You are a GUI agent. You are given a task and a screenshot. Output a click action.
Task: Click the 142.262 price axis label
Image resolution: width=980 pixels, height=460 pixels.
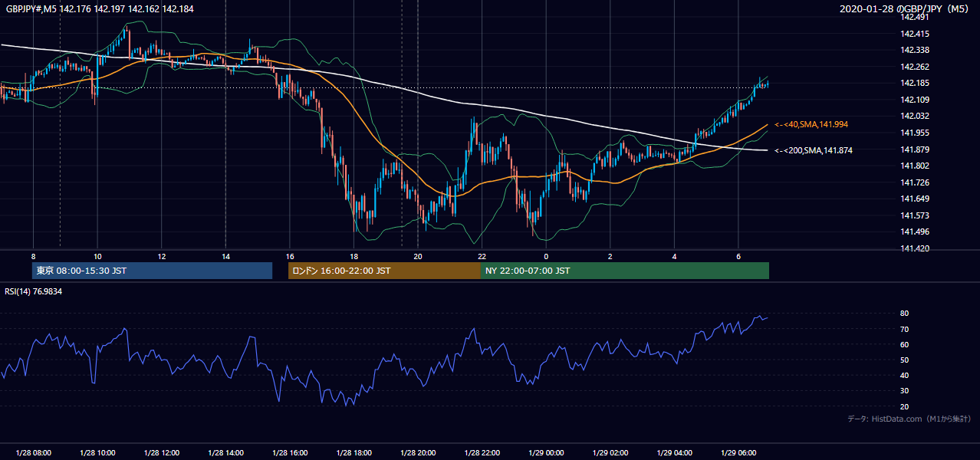[914, 67]
